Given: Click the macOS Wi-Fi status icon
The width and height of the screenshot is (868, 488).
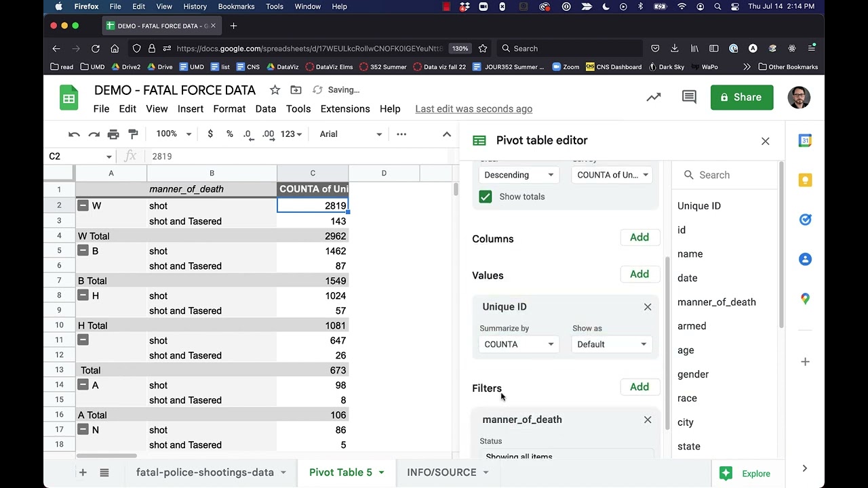Looking at the screenshot, I should point(682,7).
